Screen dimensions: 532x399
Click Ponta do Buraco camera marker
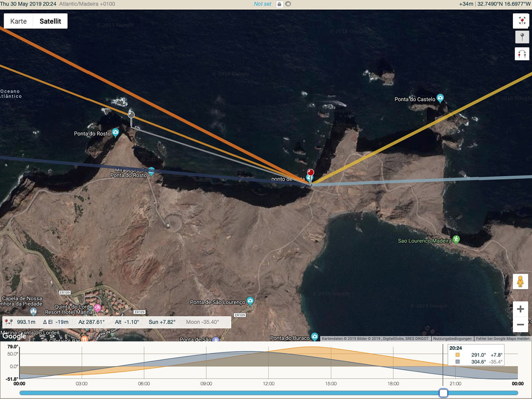(314, 336)
